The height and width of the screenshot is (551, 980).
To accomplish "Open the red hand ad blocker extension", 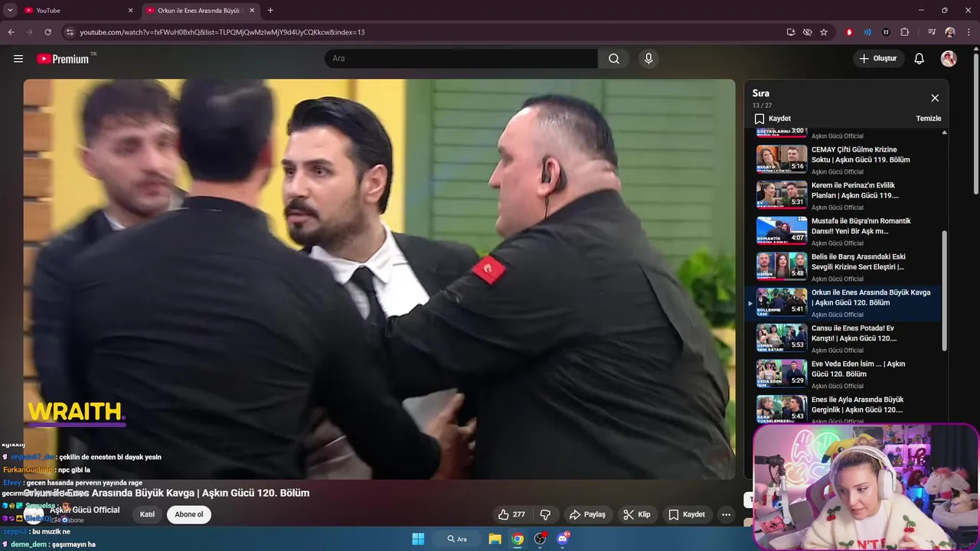I will pyautogui.click(x=849, y=32).
